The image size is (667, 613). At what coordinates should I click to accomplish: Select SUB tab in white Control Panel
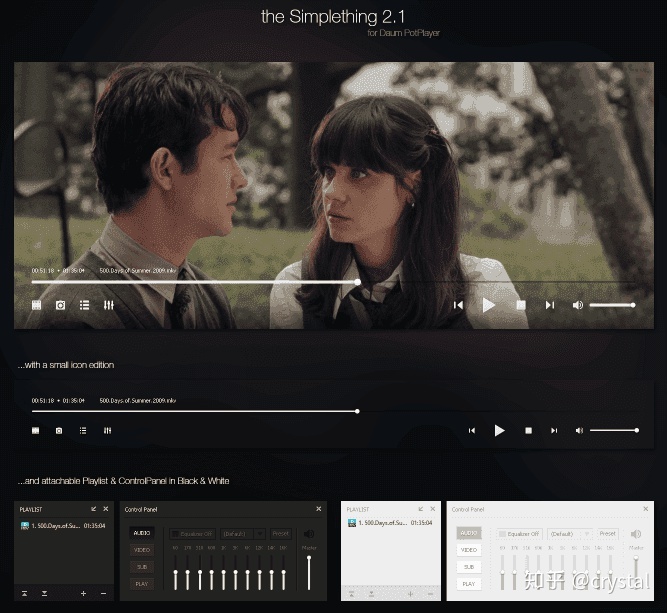(x=469, y=567)
